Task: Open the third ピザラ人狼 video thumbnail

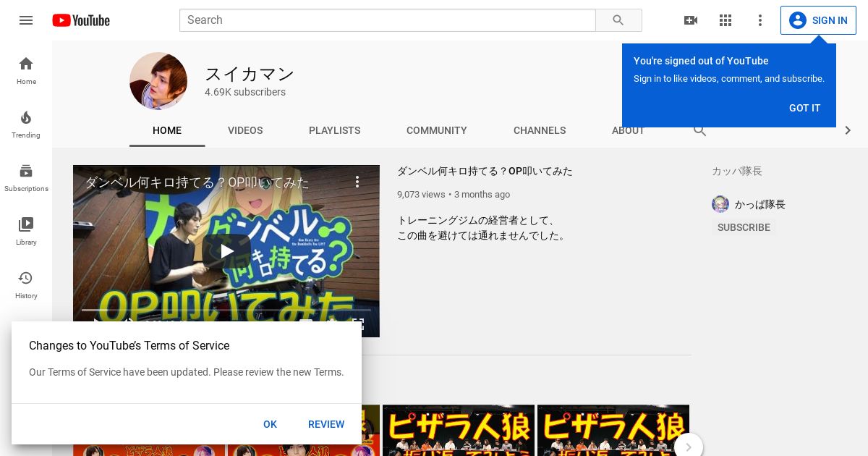Action: click(x=459, y=431)
